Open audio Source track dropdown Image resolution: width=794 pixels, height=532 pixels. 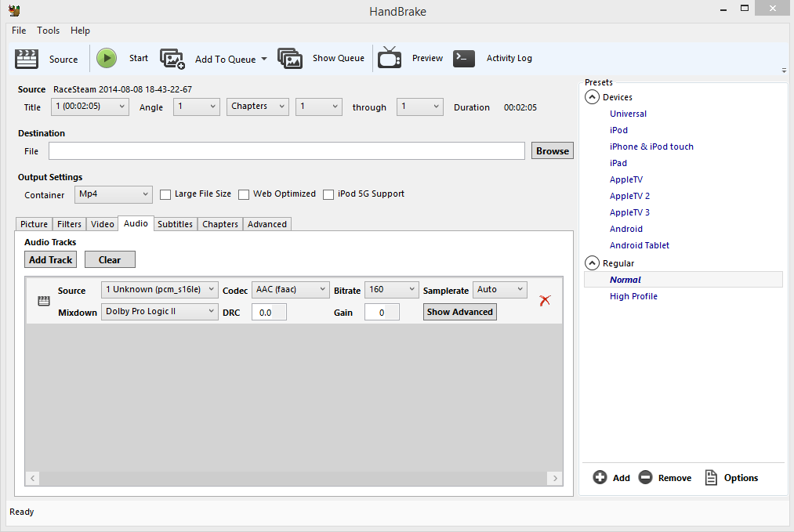pyautogui.click(x=160, y=290)
